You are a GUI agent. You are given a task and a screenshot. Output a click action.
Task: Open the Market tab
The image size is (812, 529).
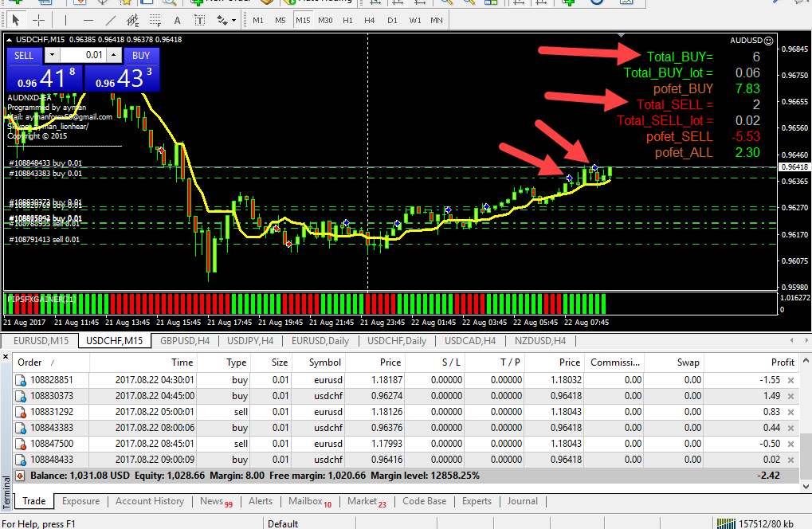click(x=367, y=502)
